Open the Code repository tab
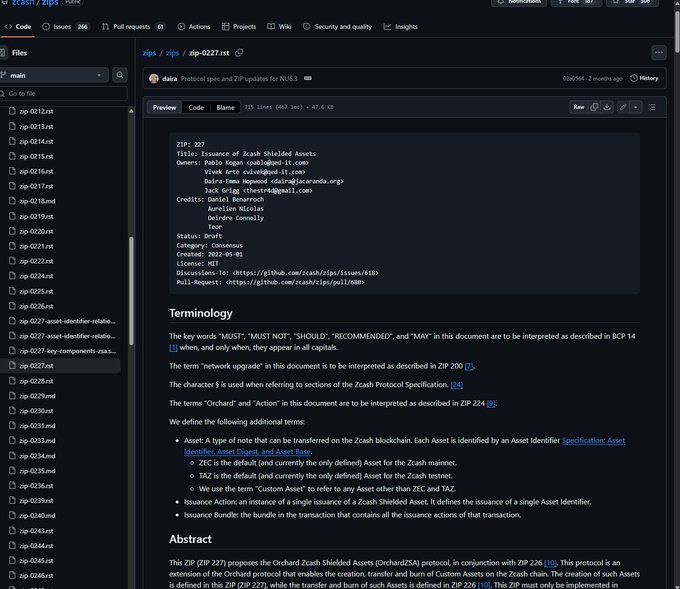 pos(18,26)
